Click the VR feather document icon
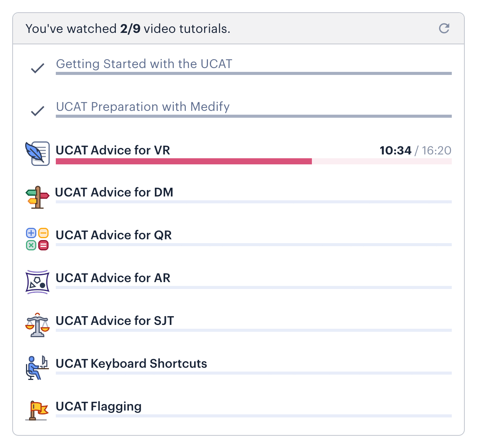The width and height of the screenshot is (477, 448). point(37,153)
